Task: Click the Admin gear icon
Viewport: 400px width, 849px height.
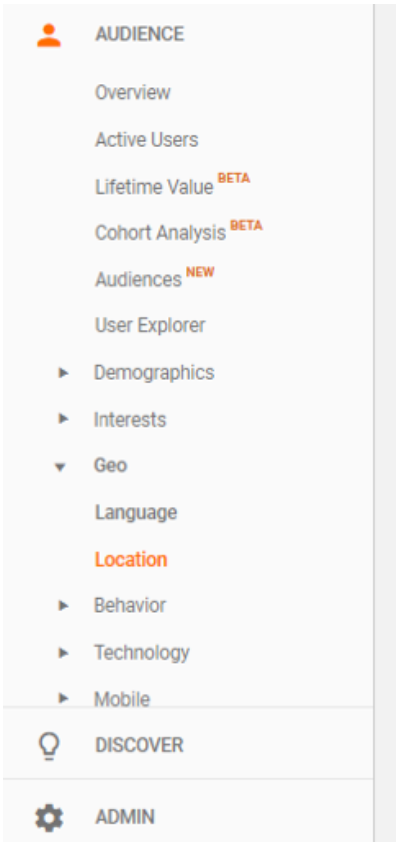Action: (49, 817)
